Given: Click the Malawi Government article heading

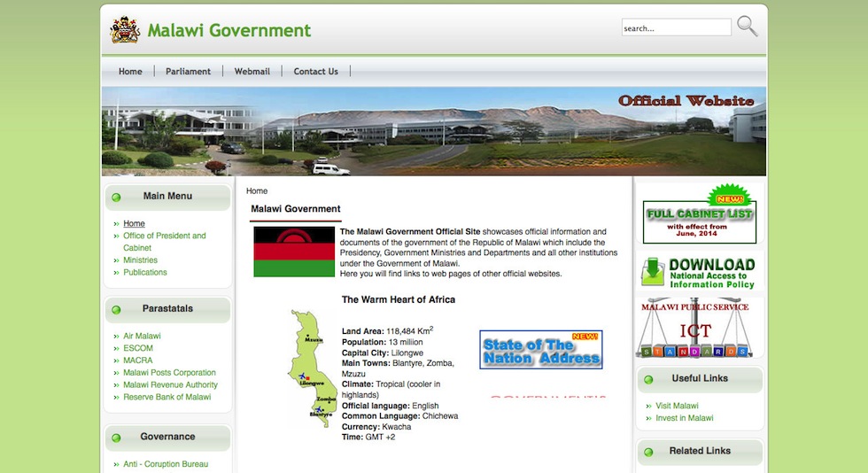Looking at the screenshot, I should (296, 209).
